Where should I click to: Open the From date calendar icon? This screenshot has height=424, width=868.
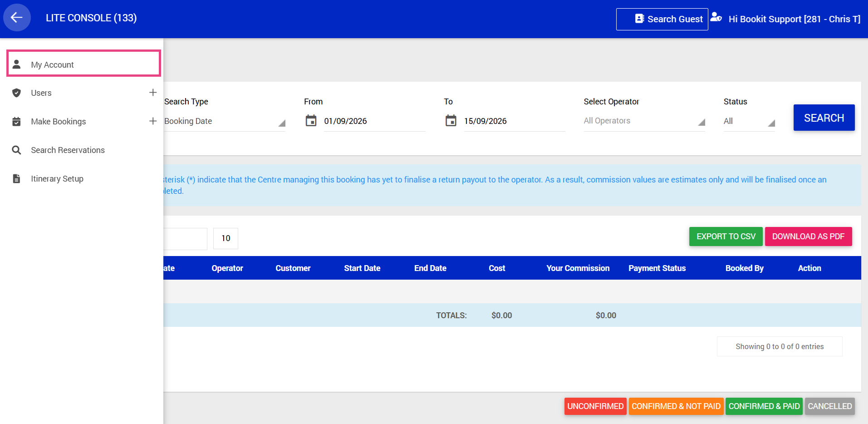(311, 121)
